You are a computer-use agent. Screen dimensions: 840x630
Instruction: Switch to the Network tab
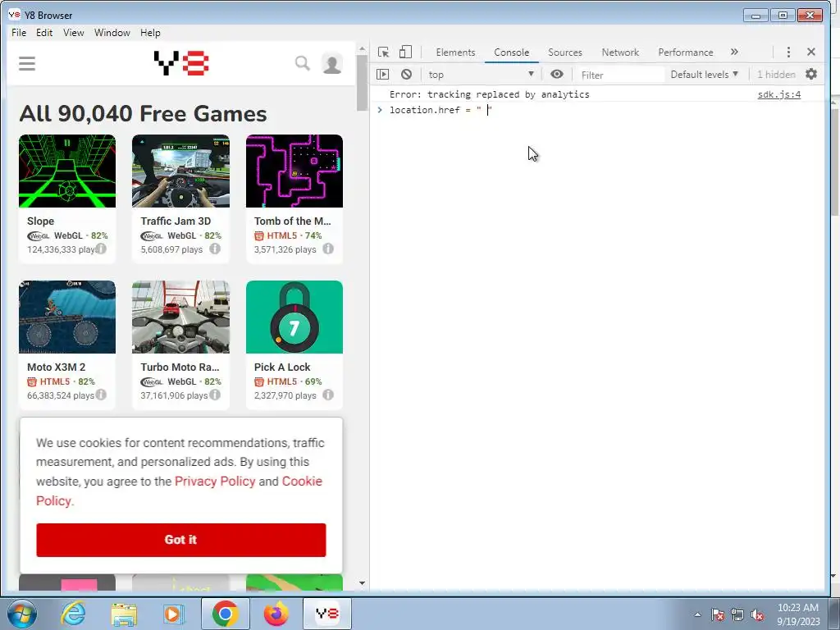[x=620, y=52]
